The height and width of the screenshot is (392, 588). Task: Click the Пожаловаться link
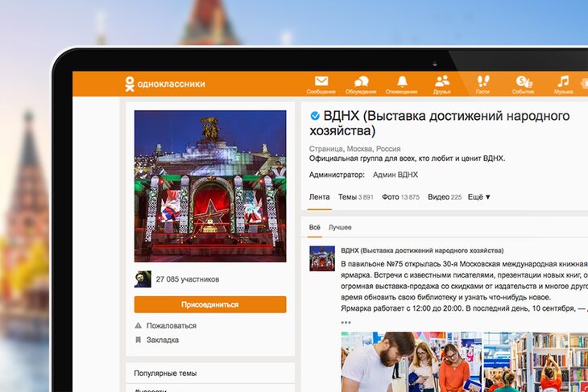pos(171,326)
